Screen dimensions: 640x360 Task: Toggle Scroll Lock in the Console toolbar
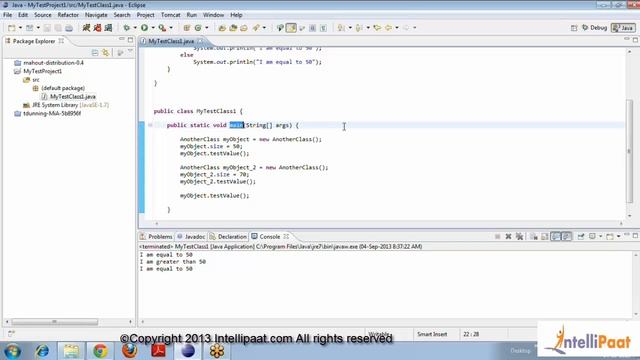tap(544, 236)
